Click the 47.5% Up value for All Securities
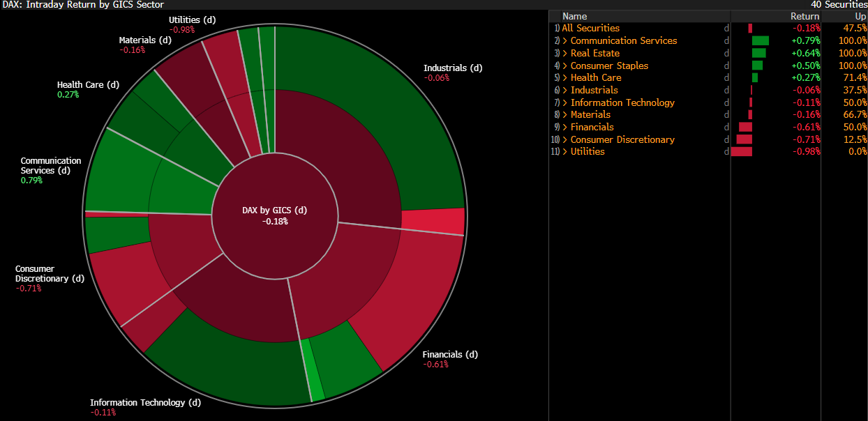This screenshot has height=421, width=868. (855, 28)
